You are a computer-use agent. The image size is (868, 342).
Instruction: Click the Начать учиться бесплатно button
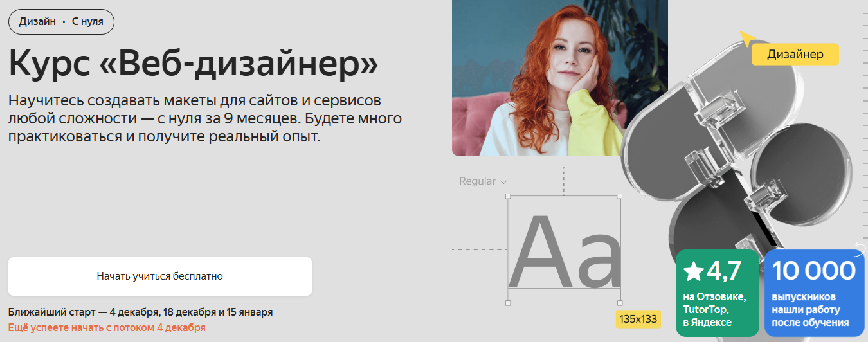[160, 276]
